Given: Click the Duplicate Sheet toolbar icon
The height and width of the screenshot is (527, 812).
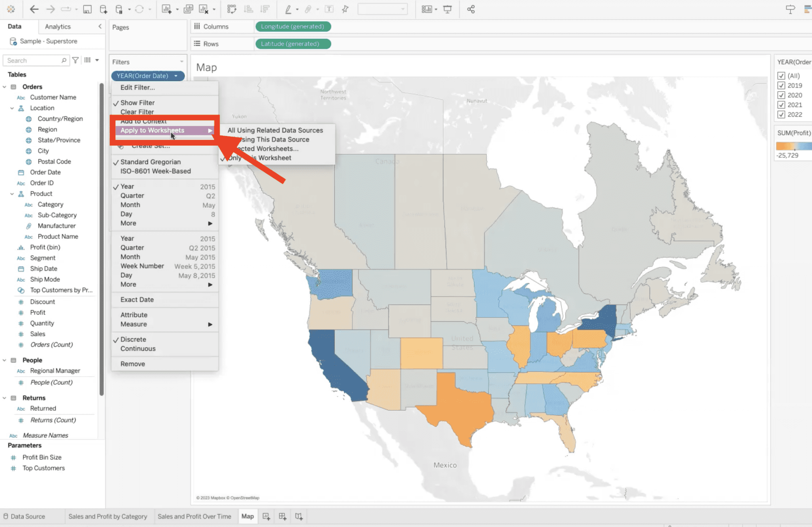Looking at the screenshot, I should pos(188,9).
